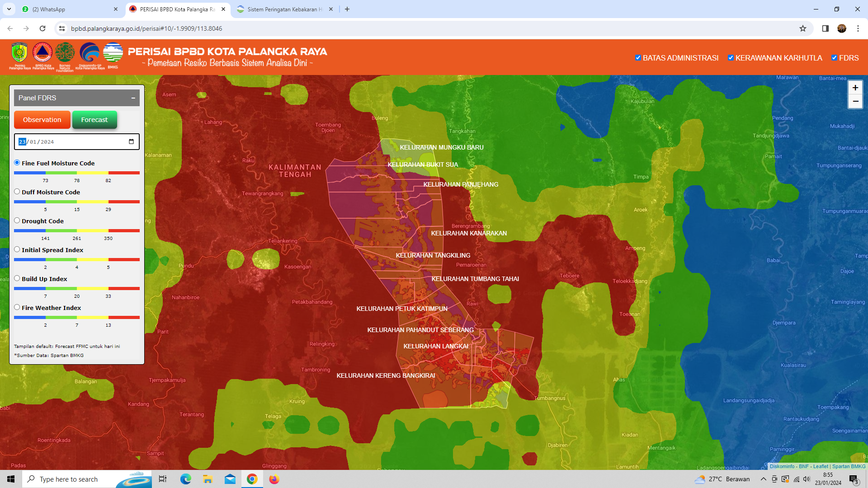Select Fire Weather Index radio
This screenshot has width=868, height=488.
(x=17, y=307)
